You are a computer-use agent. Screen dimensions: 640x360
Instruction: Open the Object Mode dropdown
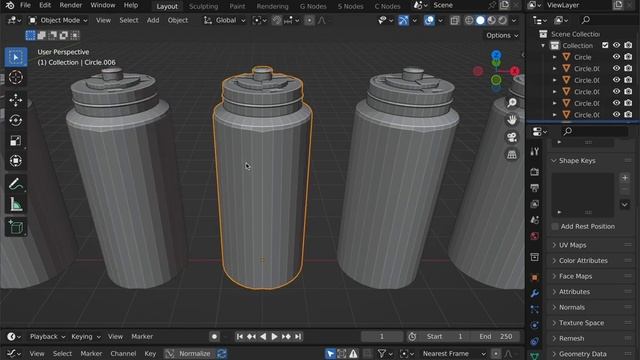[x=58, y=20]
